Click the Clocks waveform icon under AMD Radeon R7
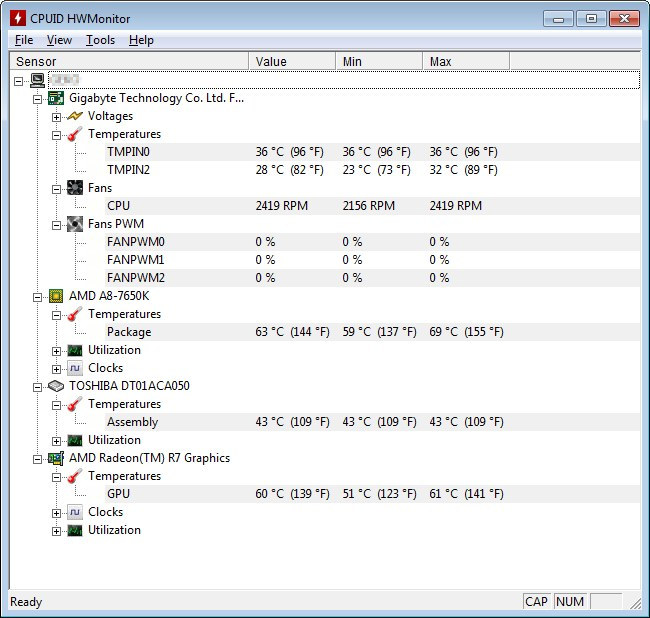 point(75,512)
